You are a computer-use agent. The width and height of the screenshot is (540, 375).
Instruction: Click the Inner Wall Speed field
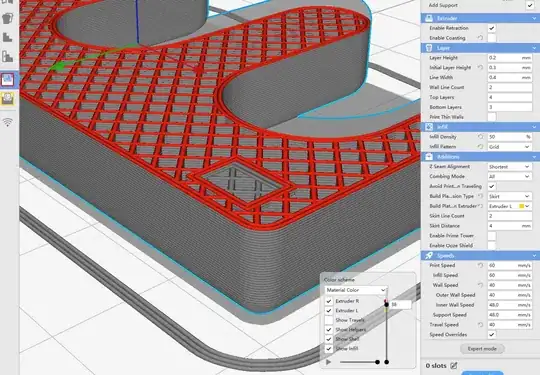pyautogui.click(x=510, y=305)
